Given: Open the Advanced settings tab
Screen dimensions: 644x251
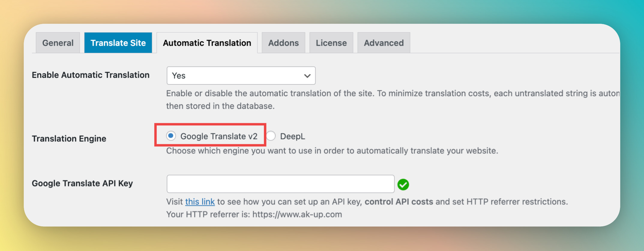Looking at the screenshot, I should [x=384, y=43].
